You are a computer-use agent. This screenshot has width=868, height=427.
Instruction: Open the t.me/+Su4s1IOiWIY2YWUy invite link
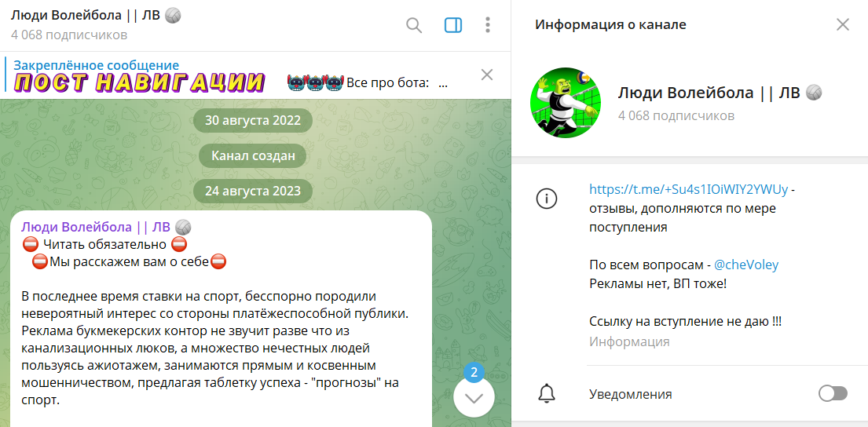coord(689,189)
